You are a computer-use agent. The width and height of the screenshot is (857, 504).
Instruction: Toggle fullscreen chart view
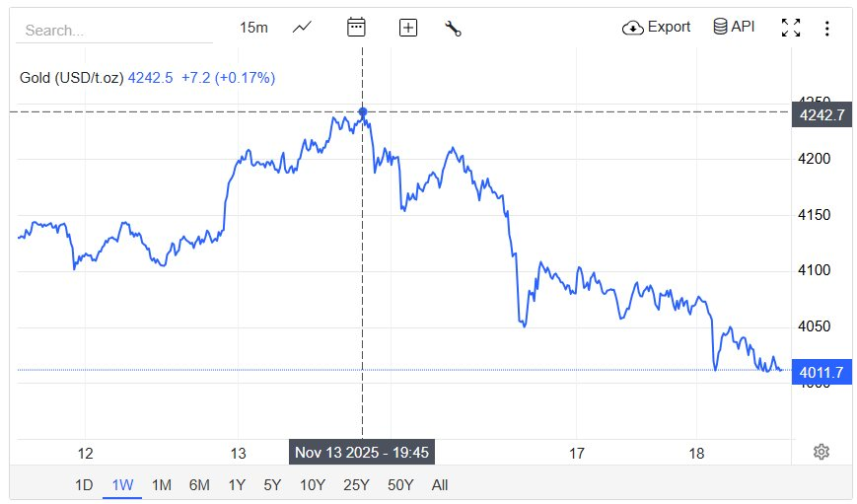(791, 28)
